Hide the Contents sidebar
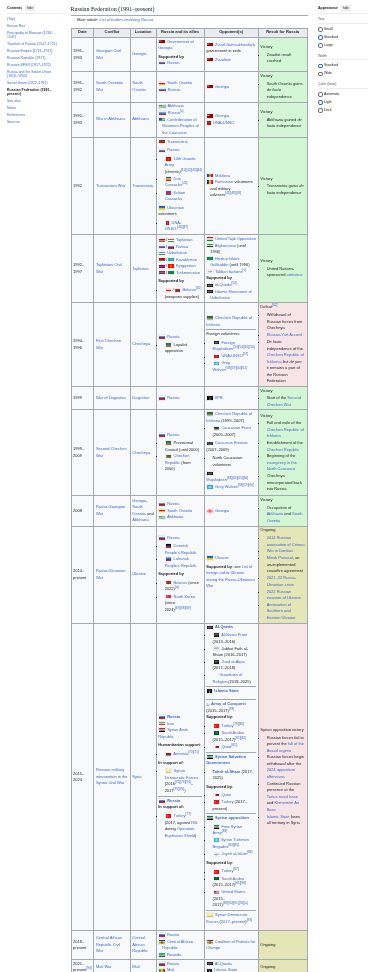 [30, 8]
